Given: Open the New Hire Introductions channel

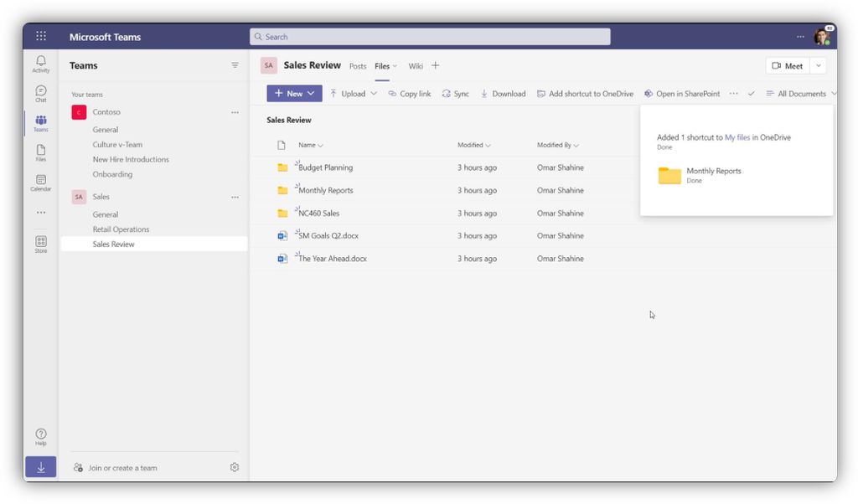Looking at the screenshot, I should point(130,159).
